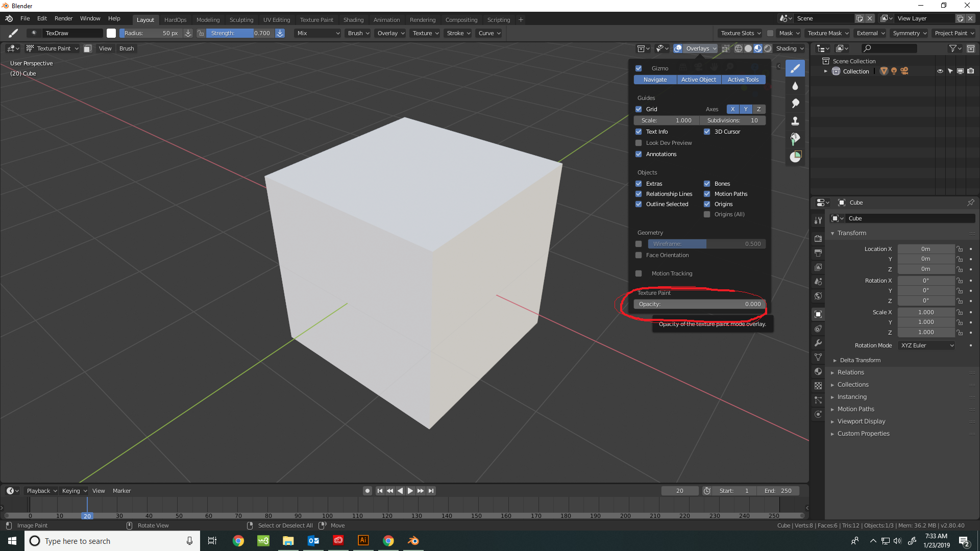Image resolution: width=980 pixels, height=551 pixels.
Task: Switch viewport to wireframe shading
Action: (739, 48)
